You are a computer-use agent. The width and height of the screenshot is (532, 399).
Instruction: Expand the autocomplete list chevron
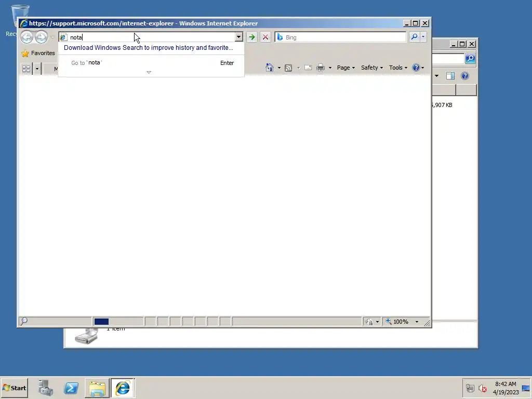[x=149, y=72]
